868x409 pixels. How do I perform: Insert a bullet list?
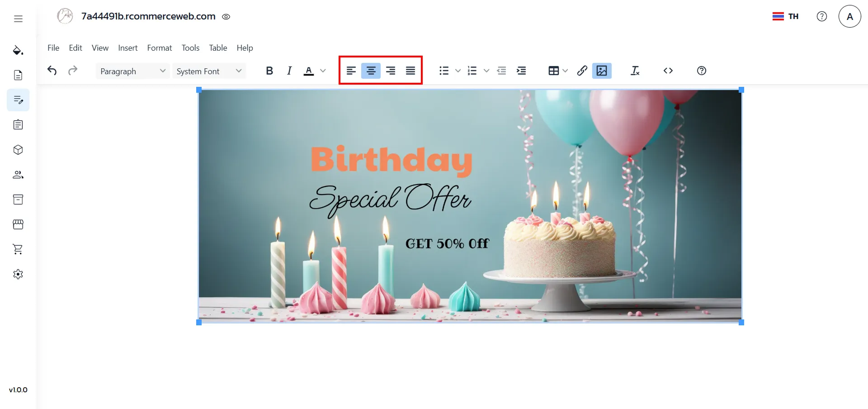click(x=444, y=71)
